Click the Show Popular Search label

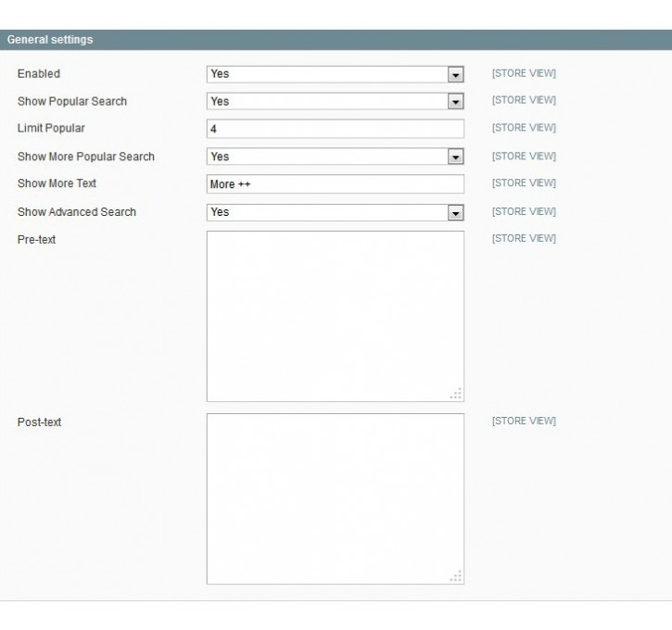tap(72, 102)
